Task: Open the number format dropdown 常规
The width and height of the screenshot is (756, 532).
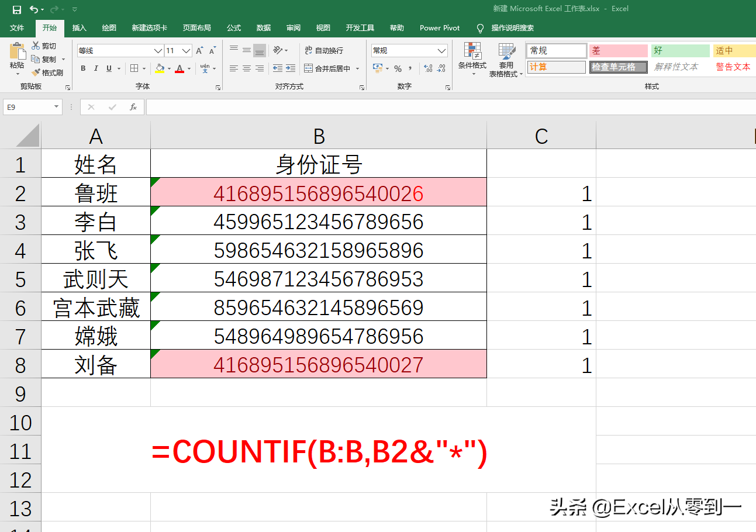Action: (442, 50)
